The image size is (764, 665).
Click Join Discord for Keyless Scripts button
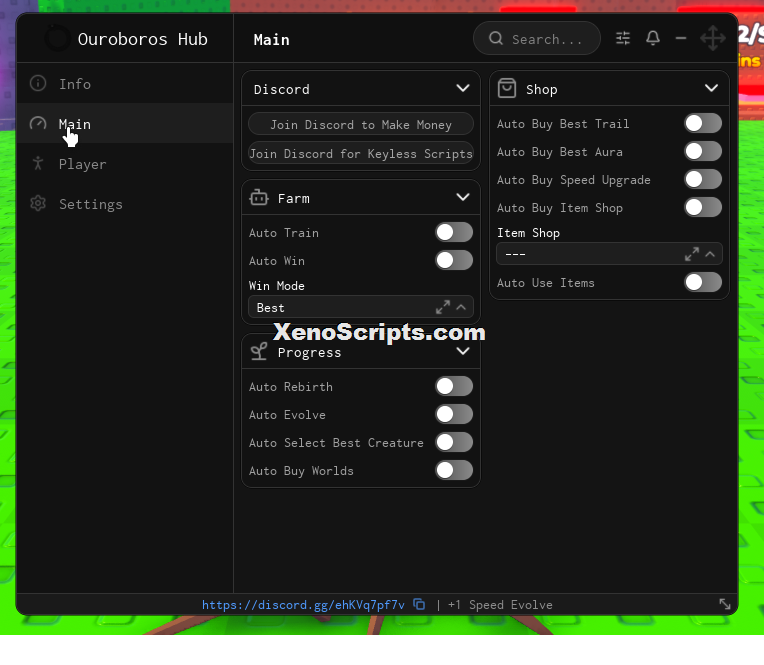pos(361,153)
